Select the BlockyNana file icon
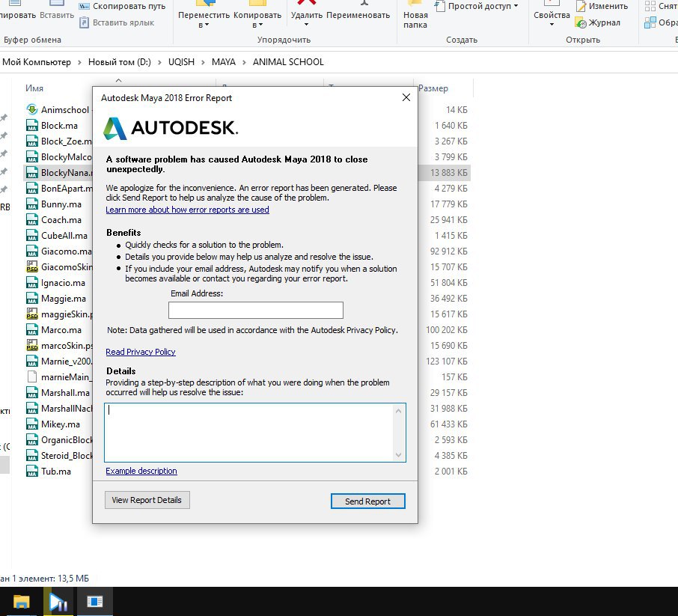The image size is (678, 616). [32, 173]
